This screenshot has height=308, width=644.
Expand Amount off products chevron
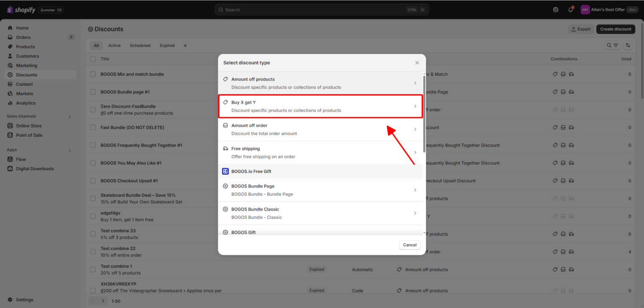pos(415,83)
